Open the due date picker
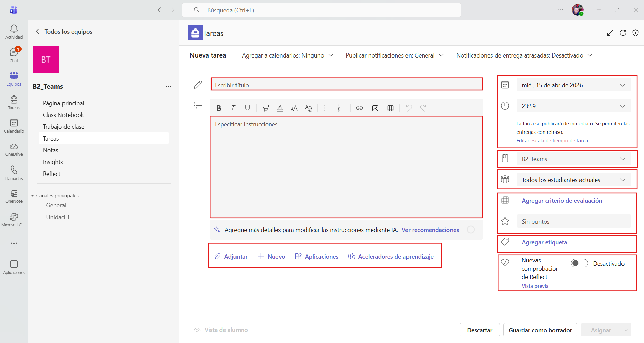 pyautogui.click(x=573, y=85)
